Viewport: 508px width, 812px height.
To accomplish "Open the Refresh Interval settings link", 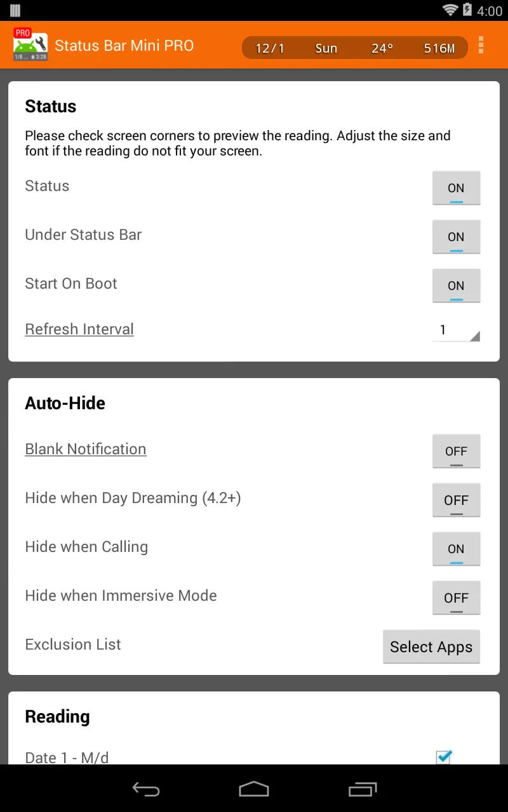I will pos(79,329).
